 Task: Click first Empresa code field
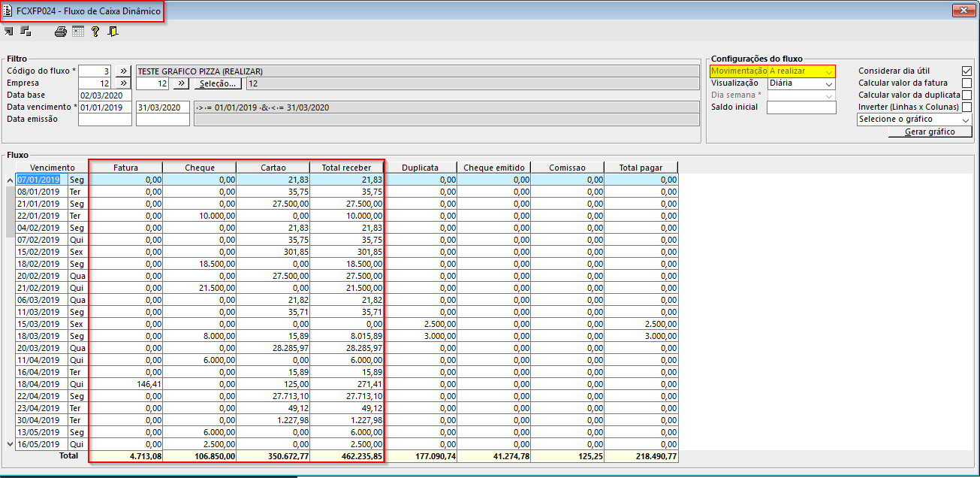coord(95,83)
